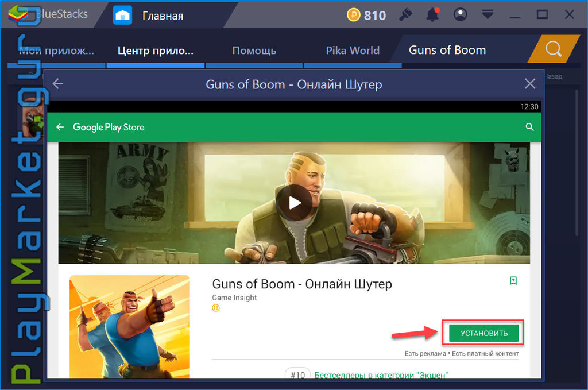Click the Google Play Store title text
This screenshot has width=588, height=390.
coord(109,127)
